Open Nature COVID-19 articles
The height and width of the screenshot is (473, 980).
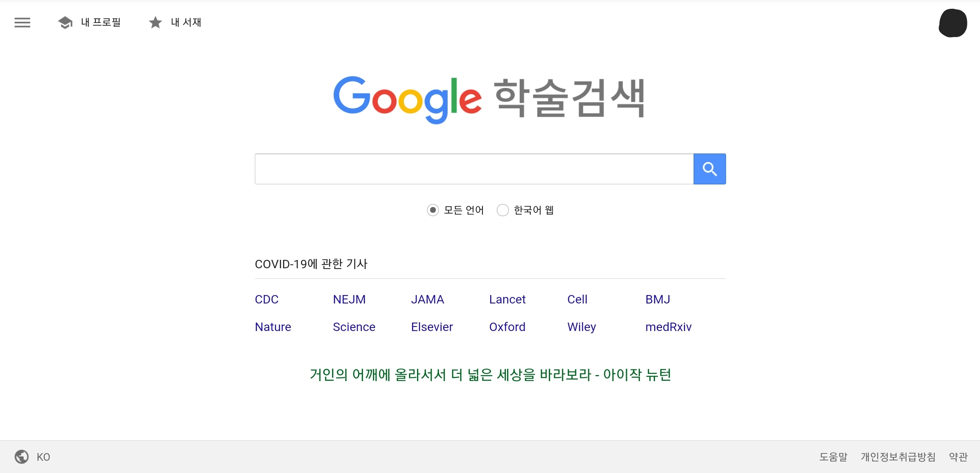point(273,327)
